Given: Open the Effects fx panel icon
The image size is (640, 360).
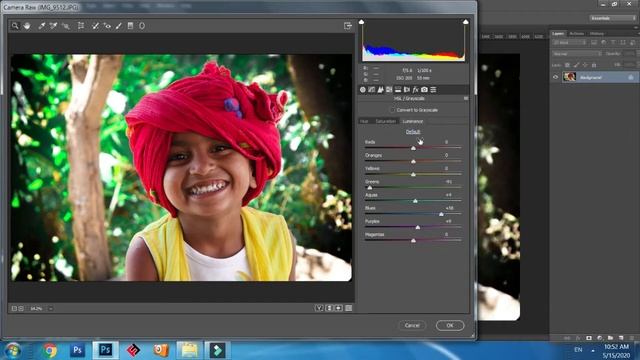Looking at the screenshot, I should pos(416,89).
